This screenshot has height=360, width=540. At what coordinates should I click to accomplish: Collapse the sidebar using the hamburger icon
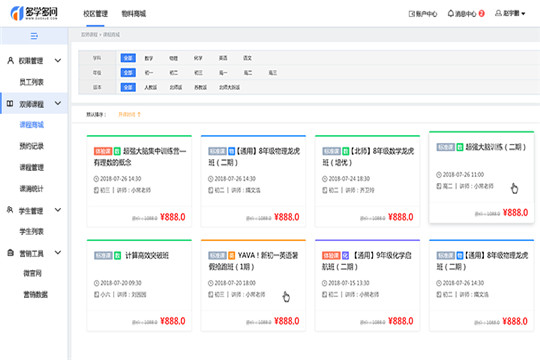point(34,36)
